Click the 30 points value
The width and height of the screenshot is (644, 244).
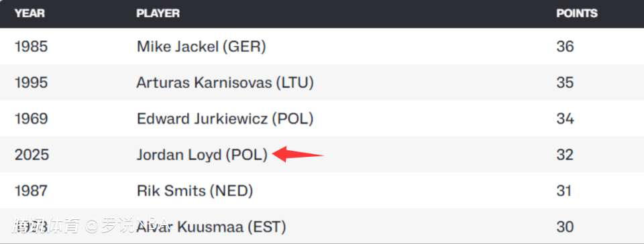(565, 227)
